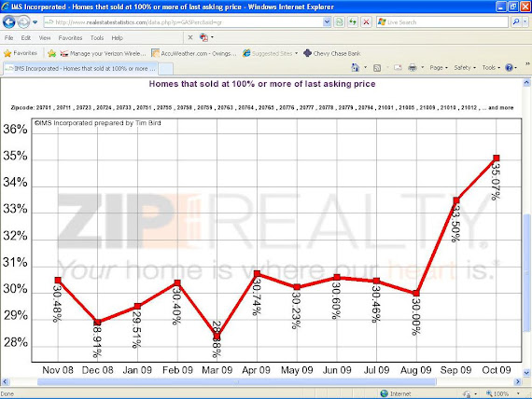The height and width of the screenshot is (399, 532).
Task: Click the chart title text
Action: 262,84
